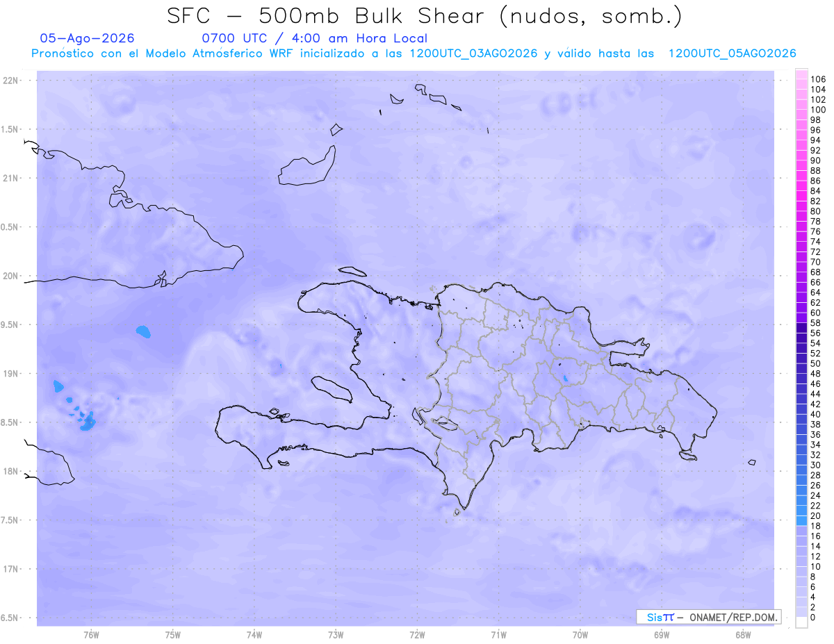Pick the dark indigo color band between 56 and 58
The height and width of the screenshot is (644, 834).
point(801,328)
